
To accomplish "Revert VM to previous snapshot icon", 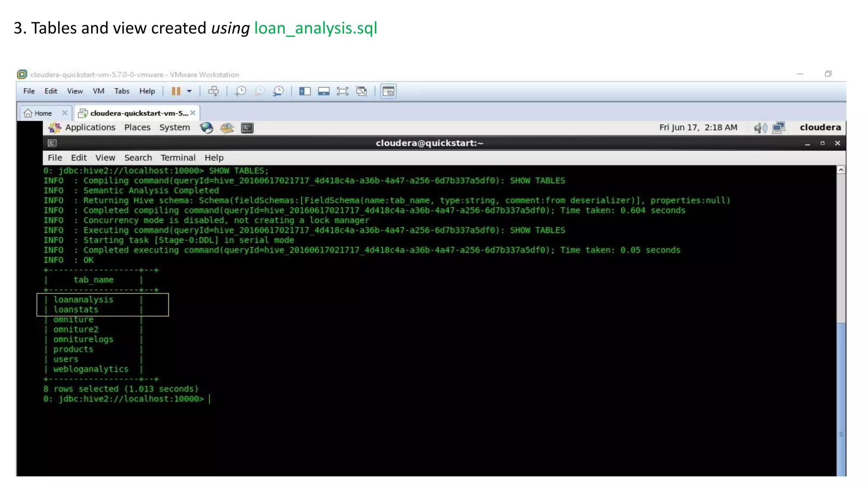I will [259, 91].
